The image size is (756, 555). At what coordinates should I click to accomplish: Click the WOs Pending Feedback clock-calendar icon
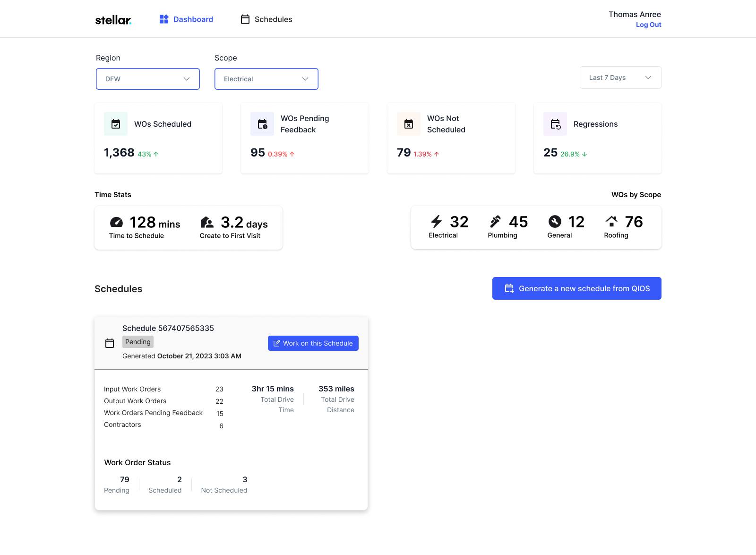(x=262, y=124)
